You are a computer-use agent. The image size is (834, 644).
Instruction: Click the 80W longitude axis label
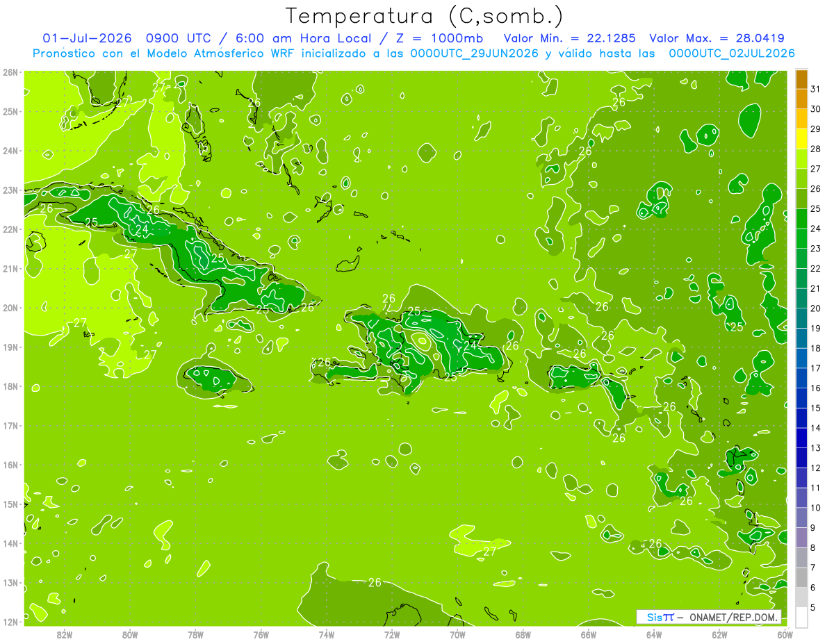[130, 634]
